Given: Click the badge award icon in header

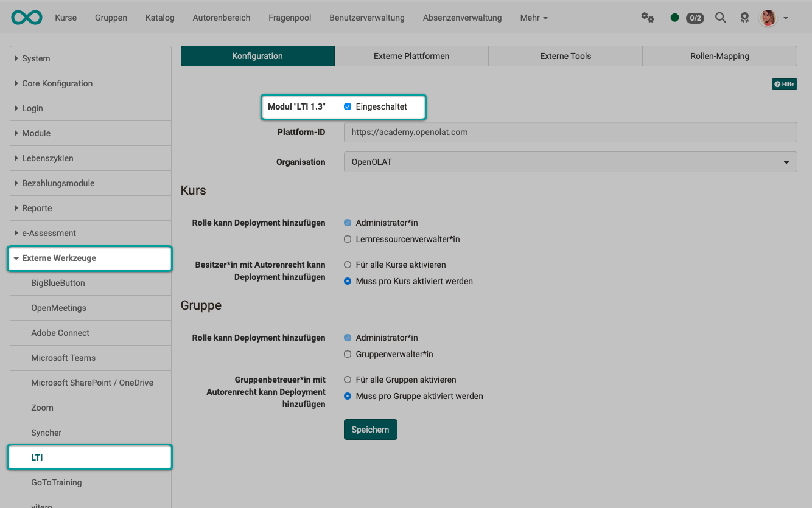Looking at the screenshot, I should click(744, 18).
